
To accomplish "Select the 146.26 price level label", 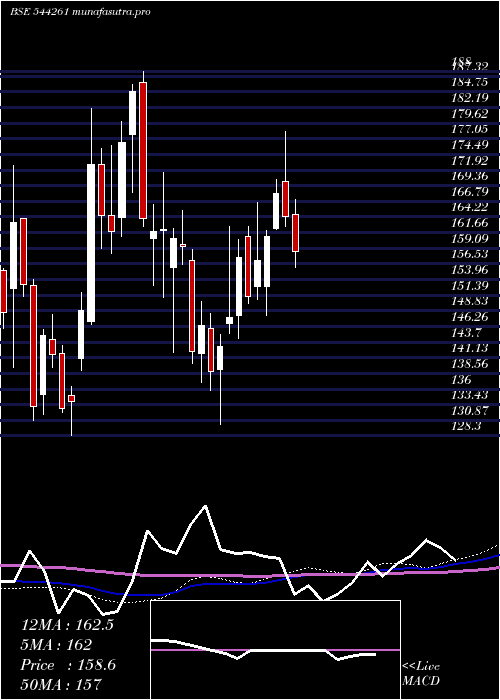I will [x=471, y=317].
